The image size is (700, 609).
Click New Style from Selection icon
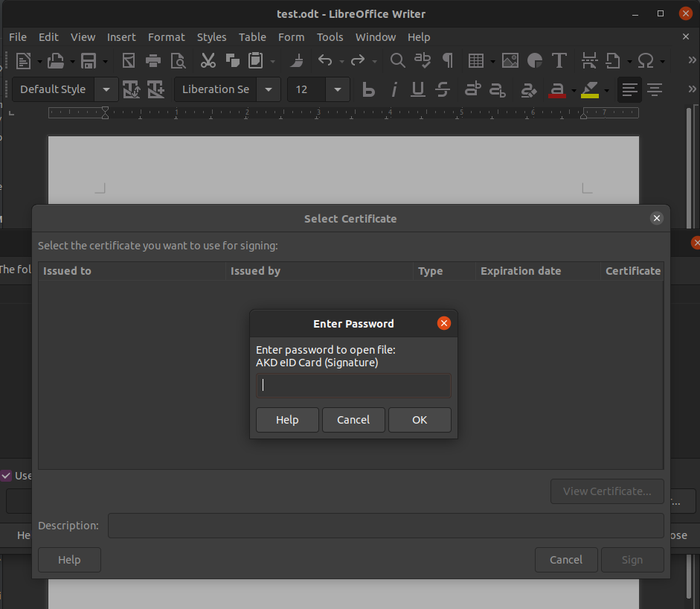click(156, 90)
